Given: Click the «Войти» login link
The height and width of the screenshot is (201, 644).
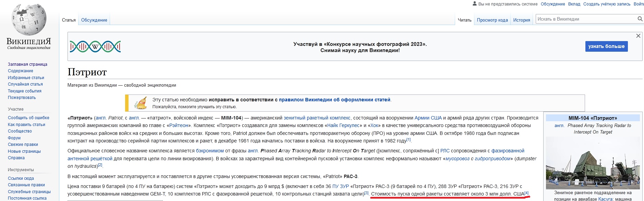Looking at the screenshot, I should tap(639, 4).
